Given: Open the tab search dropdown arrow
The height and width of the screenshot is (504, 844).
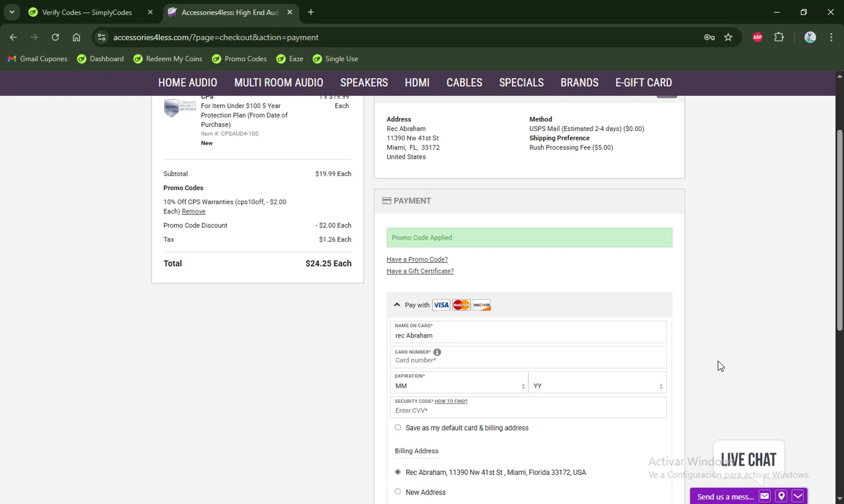Looking at the screenshot, I should coord(12,12).
